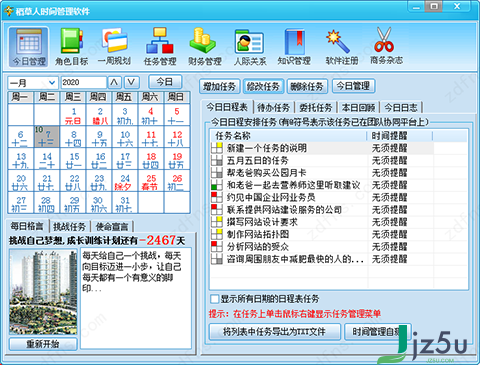480x365 pixels.
Task: Click priority icon of 咨询周围朋友 task
Action: coord(217,259)
